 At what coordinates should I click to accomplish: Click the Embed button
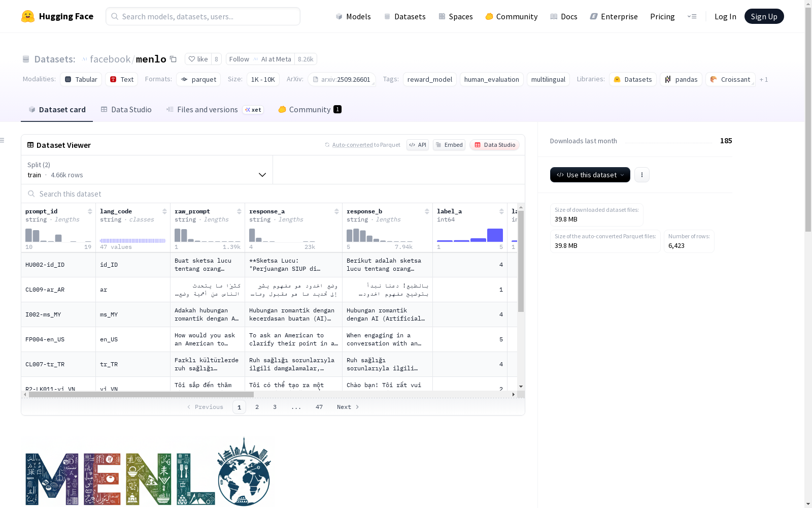449,145
